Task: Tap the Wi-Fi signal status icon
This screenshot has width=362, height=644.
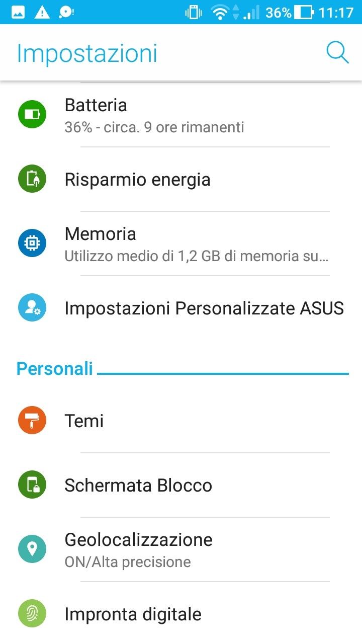Action: pos(220,13)
